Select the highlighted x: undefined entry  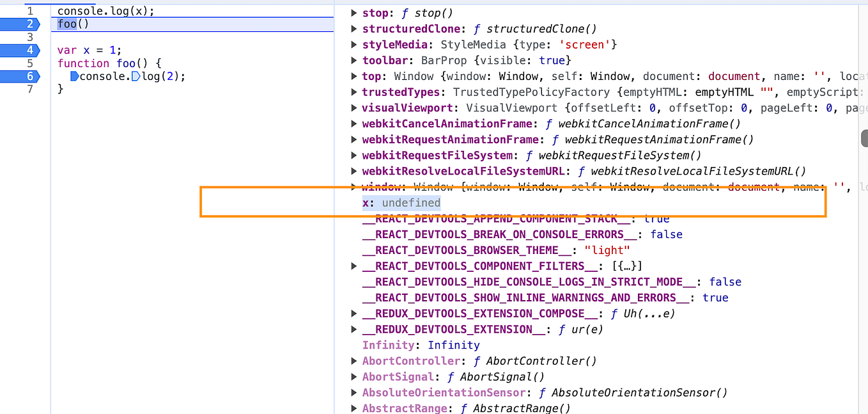tap(401, 203)
